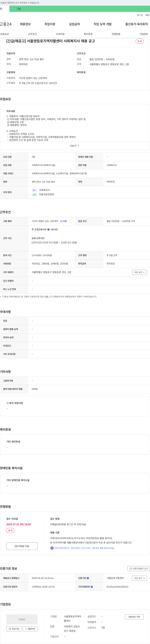Jump to 기업정보 section tab
150x644 pixels.
144,34
